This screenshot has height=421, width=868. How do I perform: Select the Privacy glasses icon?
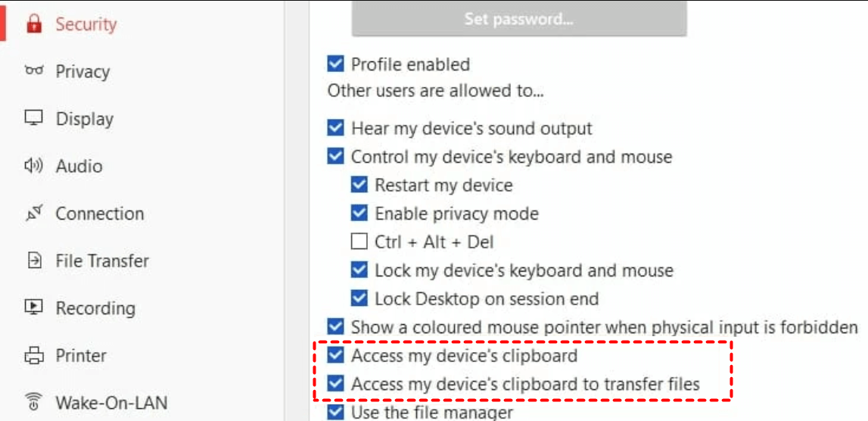click(34, 71)
